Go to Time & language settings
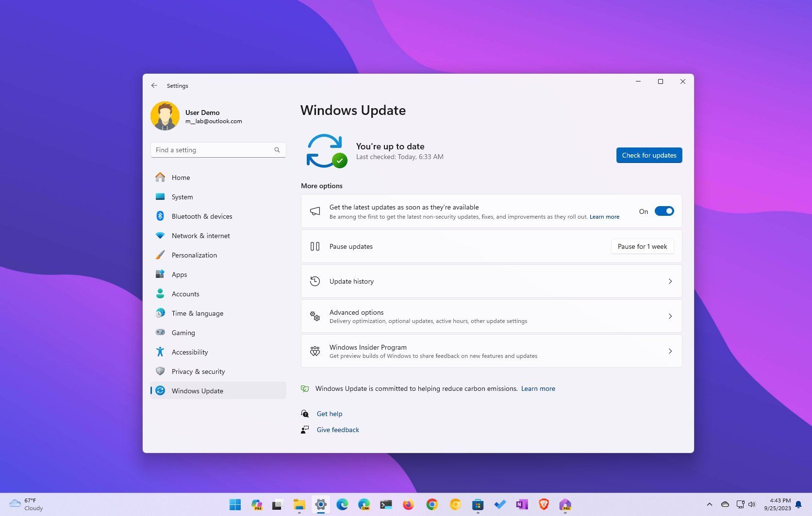 (x=218, y=313)
